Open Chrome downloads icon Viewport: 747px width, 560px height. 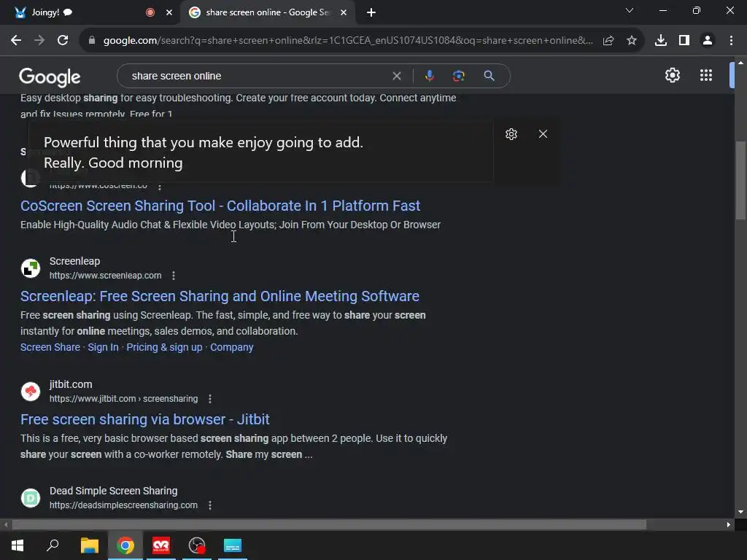pyautogui.click(x=661, y=41)
